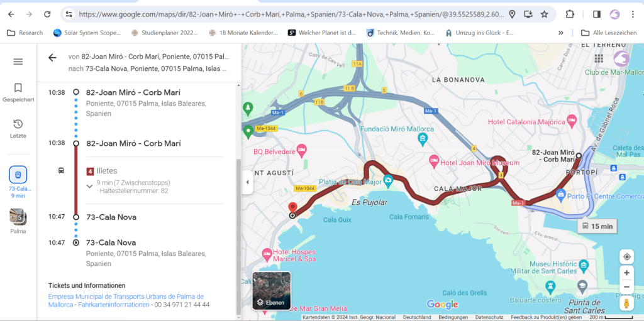Click the von 82-Joan Miró origin header
This screenshot has width=644, height=321.
click(148, 57)
